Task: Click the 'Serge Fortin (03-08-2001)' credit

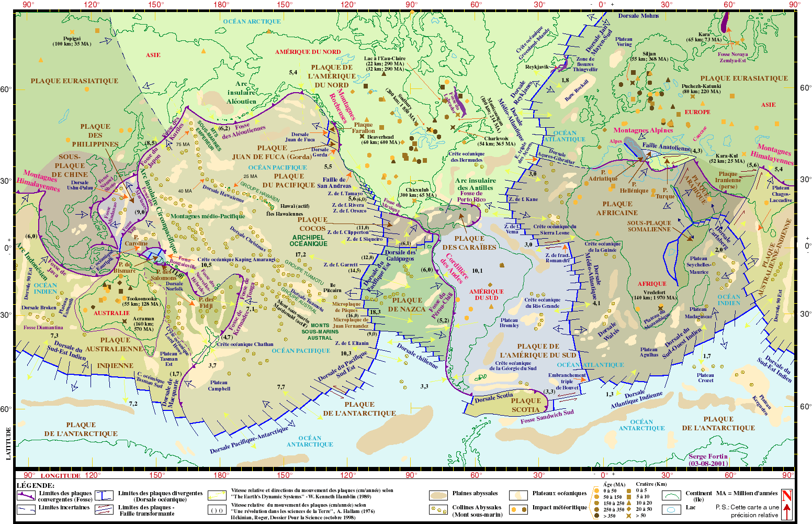Action: (x=708, y=460)
